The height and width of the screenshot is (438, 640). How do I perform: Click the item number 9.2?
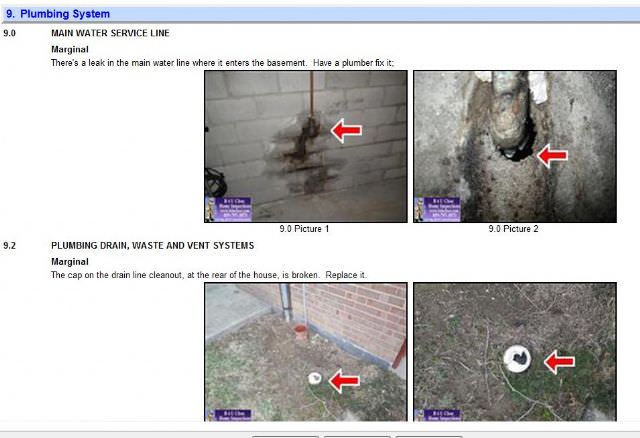pos(10,245)
